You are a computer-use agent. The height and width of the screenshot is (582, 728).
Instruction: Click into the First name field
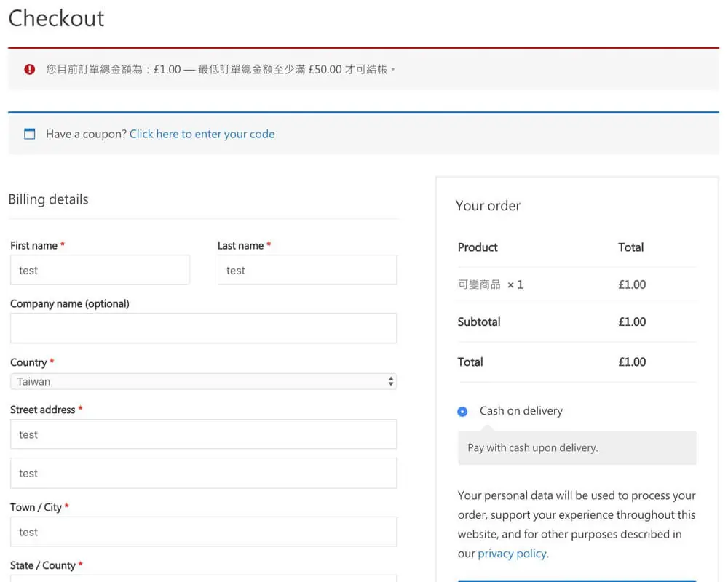coord(100,270)
